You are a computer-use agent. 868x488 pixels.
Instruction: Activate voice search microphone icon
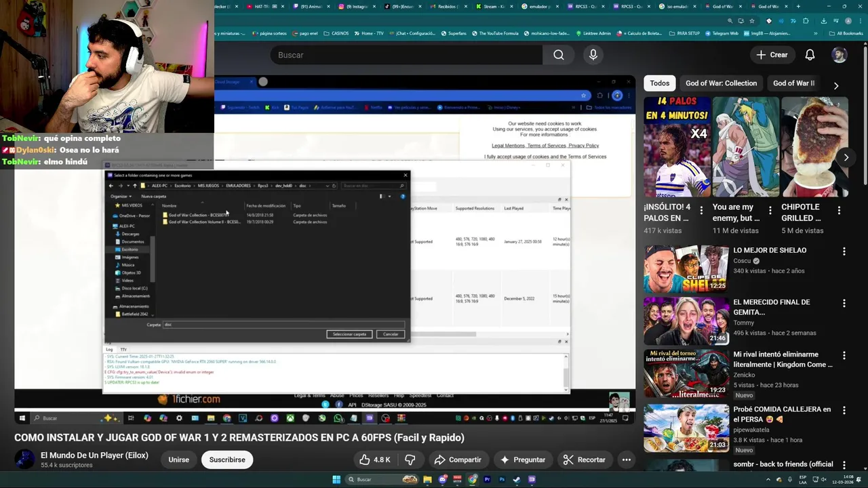point(593,55)
